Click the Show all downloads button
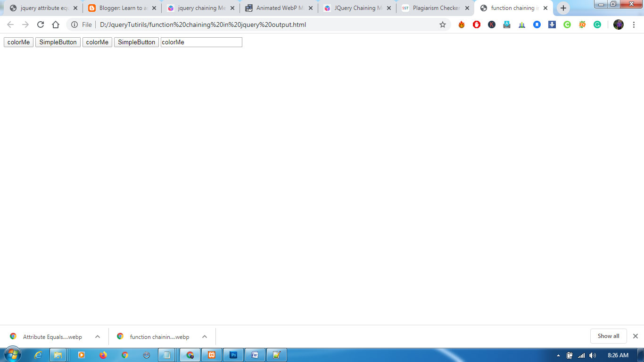This screenshot has width=644, height=362. click(608, 336)
